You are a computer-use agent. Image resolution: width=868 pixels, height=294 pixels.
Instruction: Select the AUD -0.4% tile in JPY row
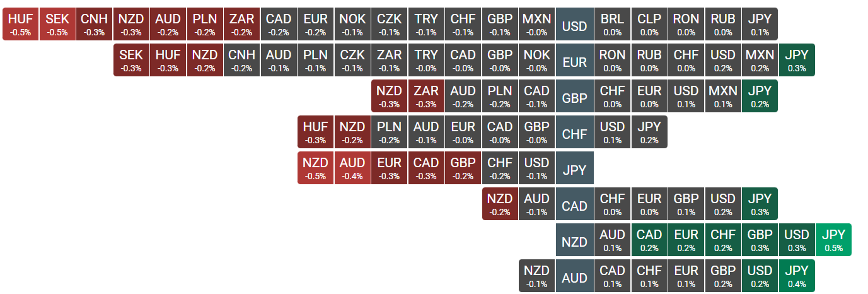352,168
